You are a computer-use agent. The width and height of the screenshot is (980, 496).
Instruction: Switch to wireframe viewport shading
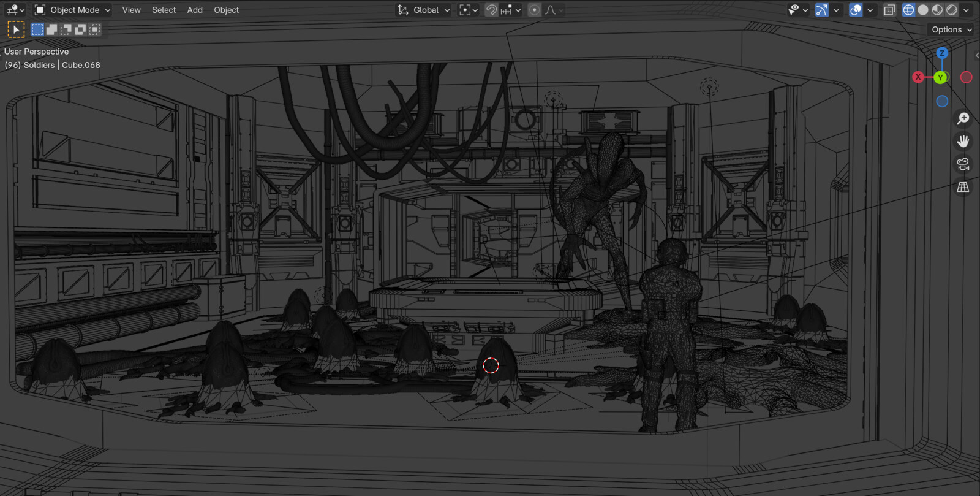(908, 10)
